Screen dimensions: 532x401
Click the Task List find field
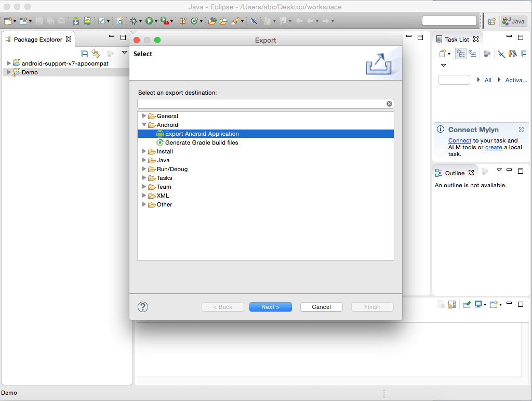[x=454, y=80]
